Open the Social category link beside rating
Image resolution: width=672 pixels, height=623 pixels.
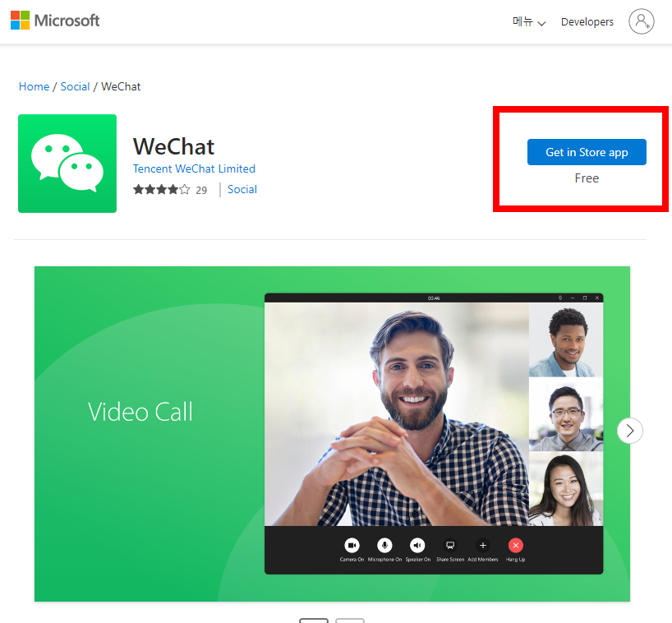point(242,190)
